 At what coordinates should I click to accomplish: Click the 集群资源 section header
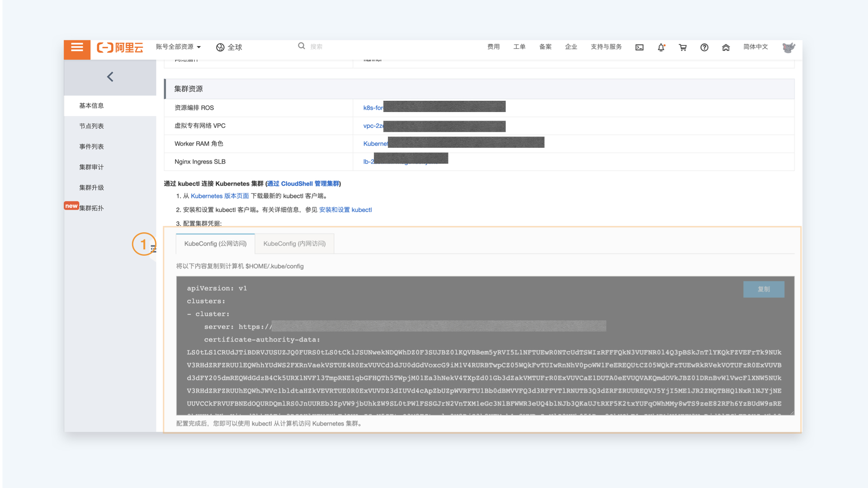tap(479, 89)
